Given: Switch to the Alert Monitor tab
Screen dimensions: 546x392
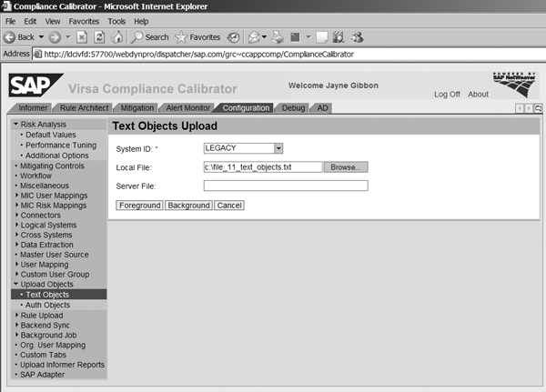Looking at the screenshot, I should pos(188,108).
